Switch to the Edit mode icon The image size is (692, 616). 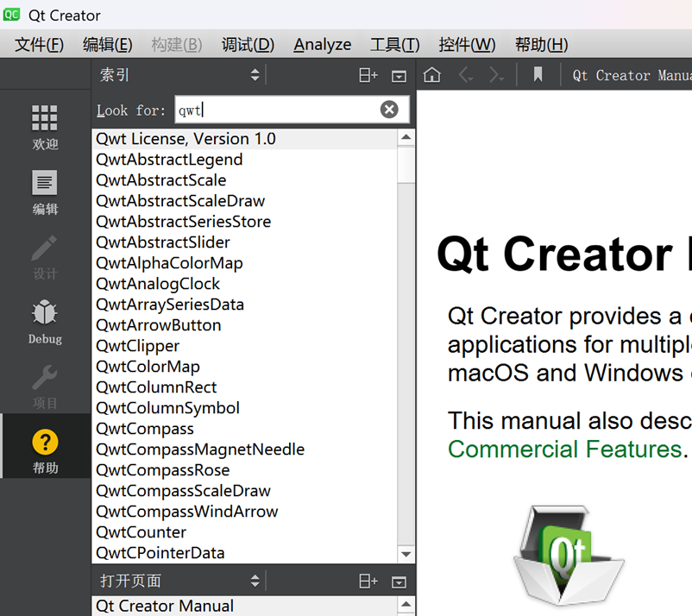45,193
